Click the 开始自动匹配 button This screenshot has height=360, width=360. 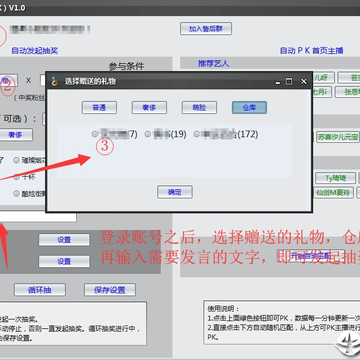pos(310,256)
